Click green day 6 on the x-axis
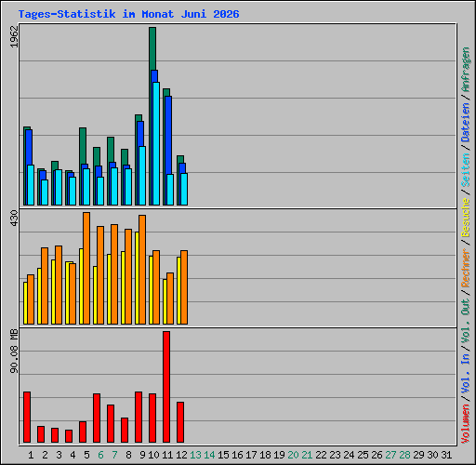Viewport: 476px width, 465px height. (100, 455)
